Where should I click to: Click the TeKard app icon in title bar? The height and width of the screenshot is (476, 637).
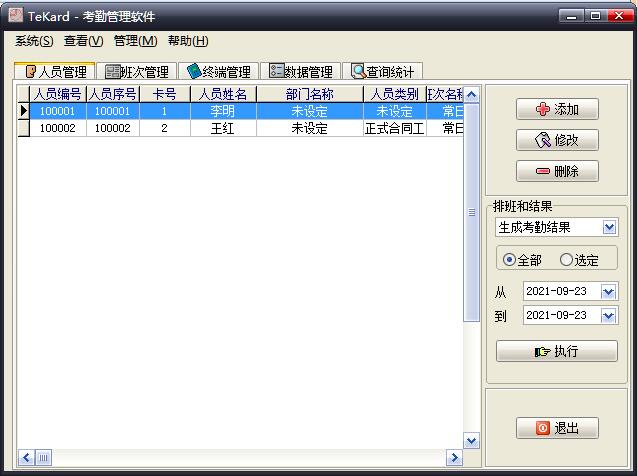(x=15, y=15)
